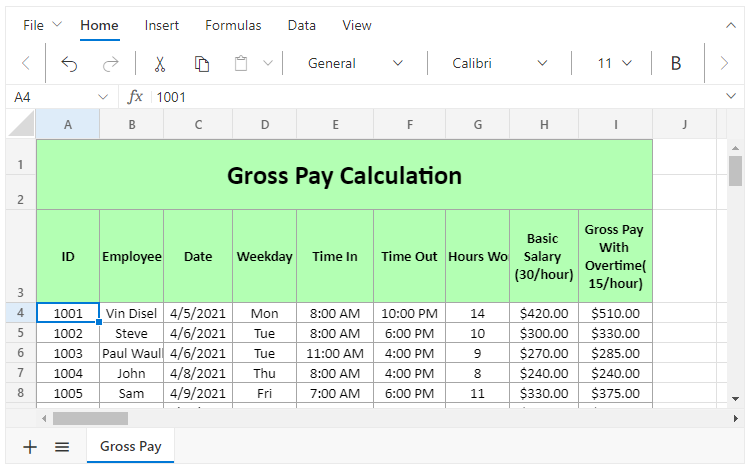This screenshot has width=754, height=475.
Task: Open the paste options dropdown arrow
Action: click(267, 63)
